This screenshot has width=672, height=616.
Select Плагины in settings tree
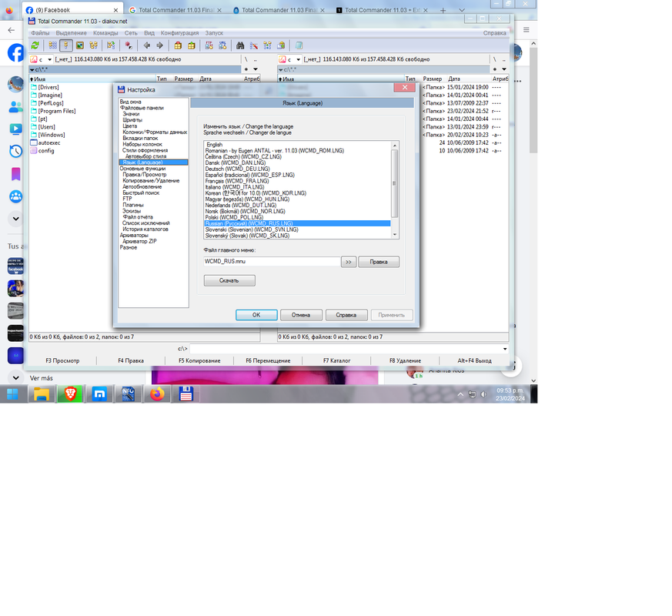click(x=133, y=205)
